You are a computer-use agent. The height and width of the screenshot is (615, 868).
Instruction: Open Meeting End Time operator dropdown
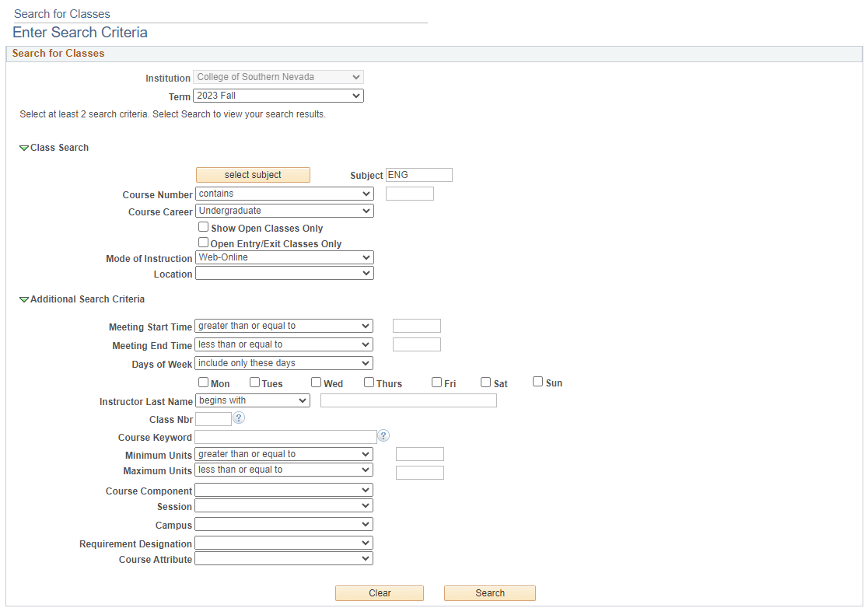click(x=284, y=344)
